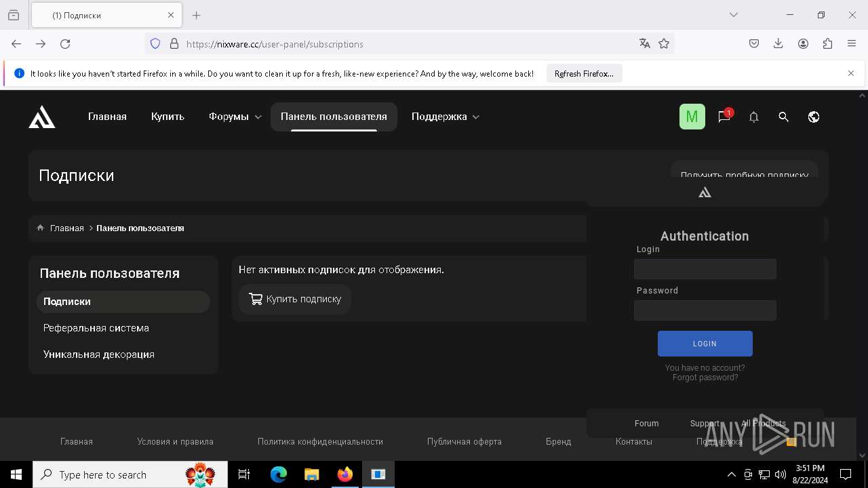Launch Microsoft Edge from the taskbar

[279, 474]
